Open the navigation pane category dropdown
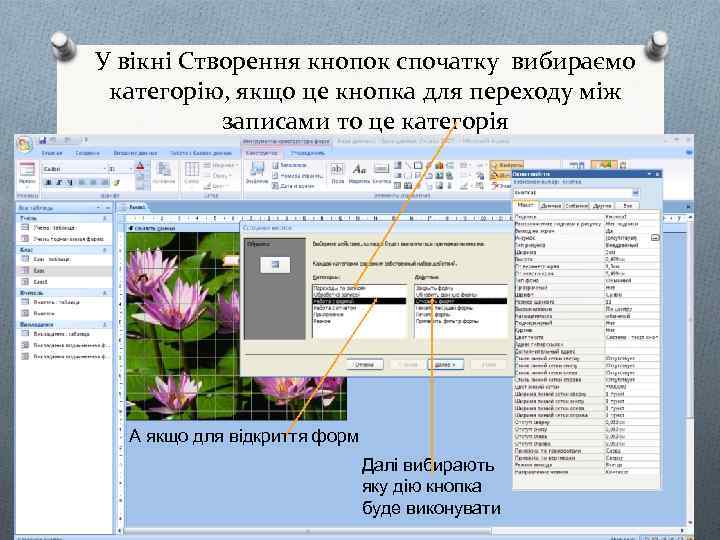 tap(98, 208)
